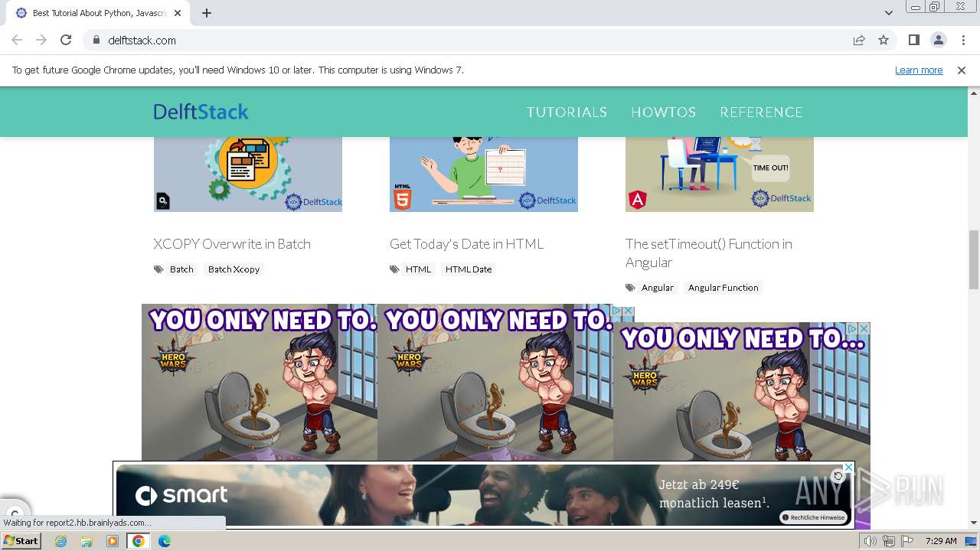Image resolution: width=980 pixels, height=551 pixels.
Task: Click the page vertical scrollbar thumb
Action: pos(974,259)
